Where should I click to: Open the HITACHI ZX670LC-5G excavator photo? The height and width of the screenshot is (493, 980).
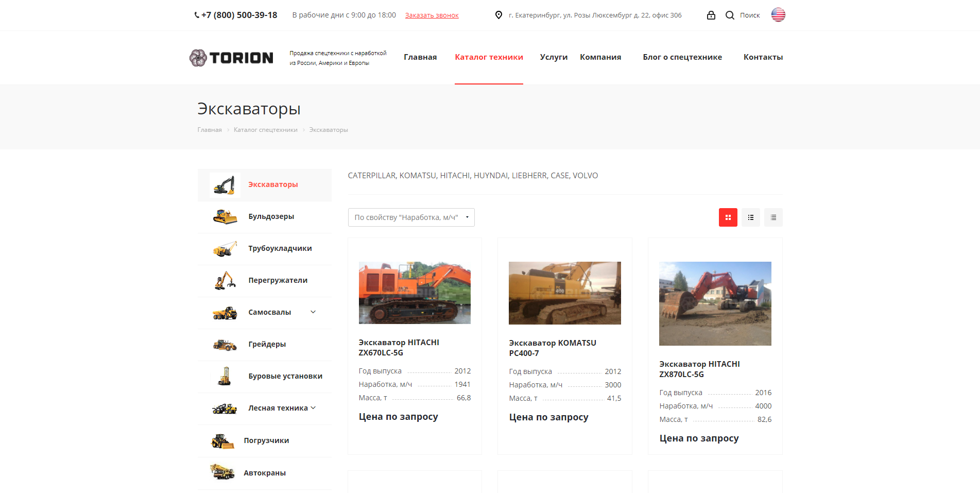click(x=415, y=293)
